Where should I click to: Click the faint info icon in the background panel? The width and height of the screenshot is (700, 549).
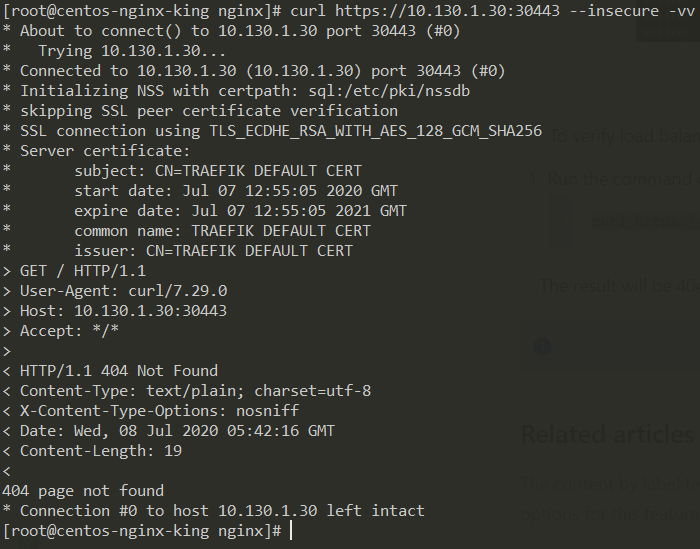[542, 346]
